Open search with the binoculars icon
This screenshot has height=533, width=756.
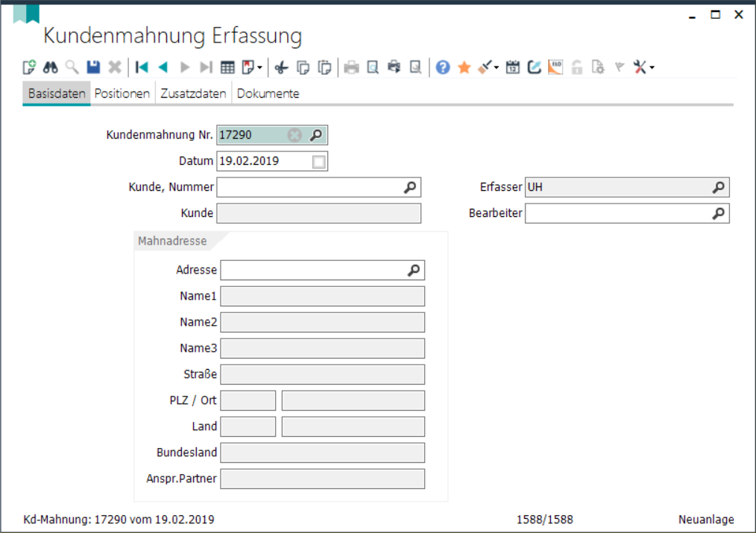point(50,67)
